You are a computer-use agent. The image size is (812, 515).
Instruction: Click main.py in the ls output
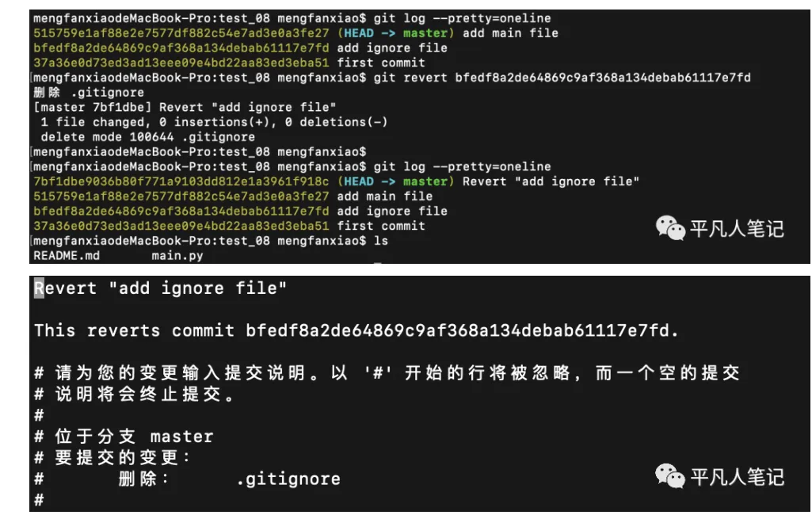pos(177,256)
